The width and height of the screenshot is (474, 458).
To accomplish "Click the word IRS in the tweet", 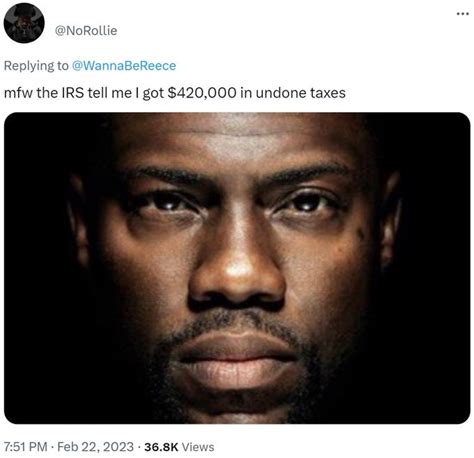I will pos(73,93).
